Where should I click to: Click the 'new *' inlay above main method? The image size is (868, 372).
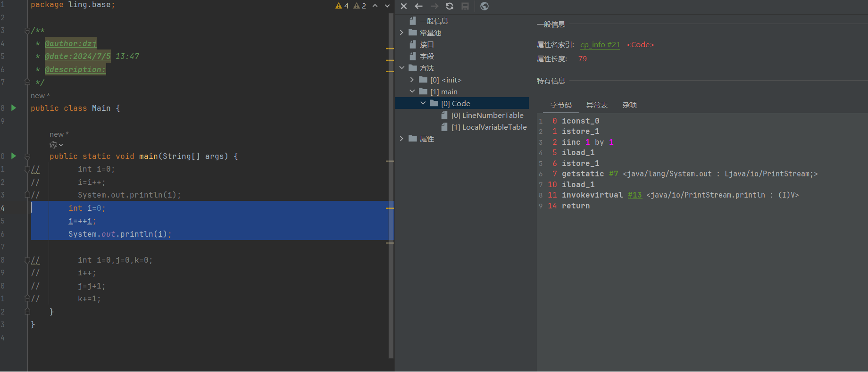[x=59, y=134]
